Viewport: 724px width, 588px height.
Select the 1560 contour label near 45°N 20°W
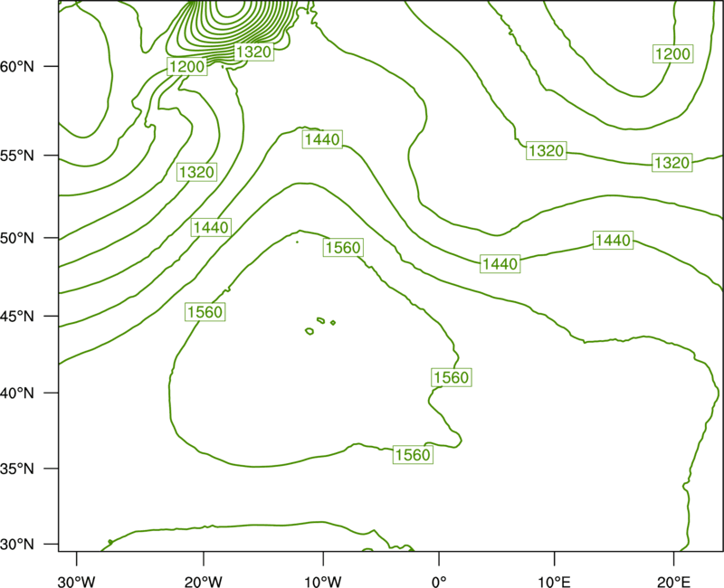(x=205, y=312)
